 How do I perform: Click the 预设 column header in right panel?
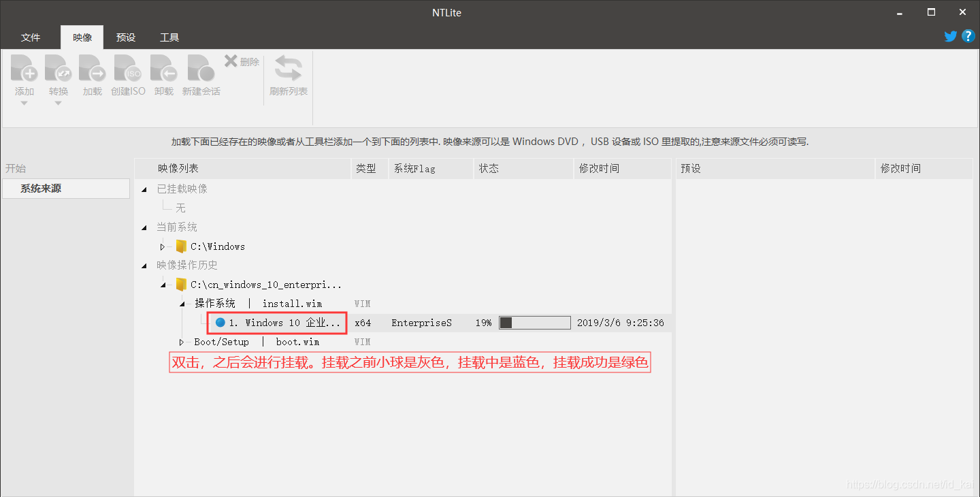tap(775, 168)
